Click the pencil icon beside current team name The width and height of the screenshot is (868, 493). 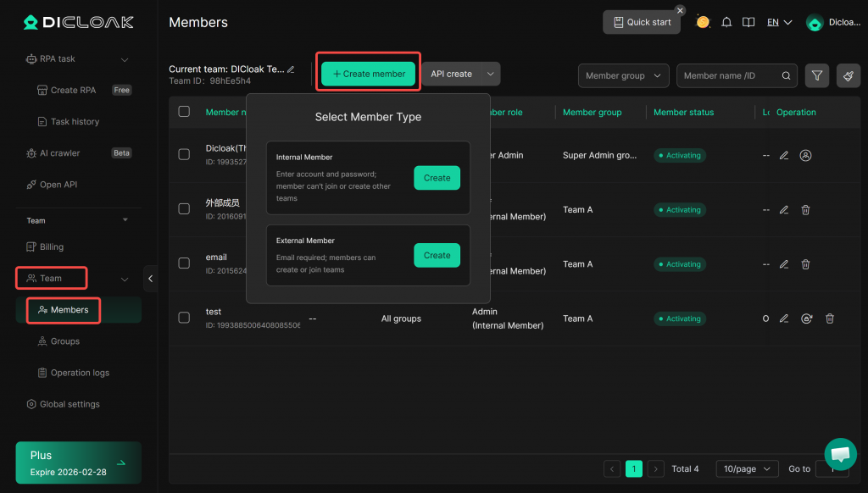click(x=292, y=69)
